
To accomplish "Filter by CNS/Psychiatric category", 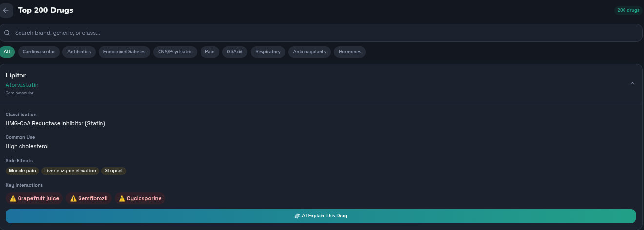I will pos(175,52).
